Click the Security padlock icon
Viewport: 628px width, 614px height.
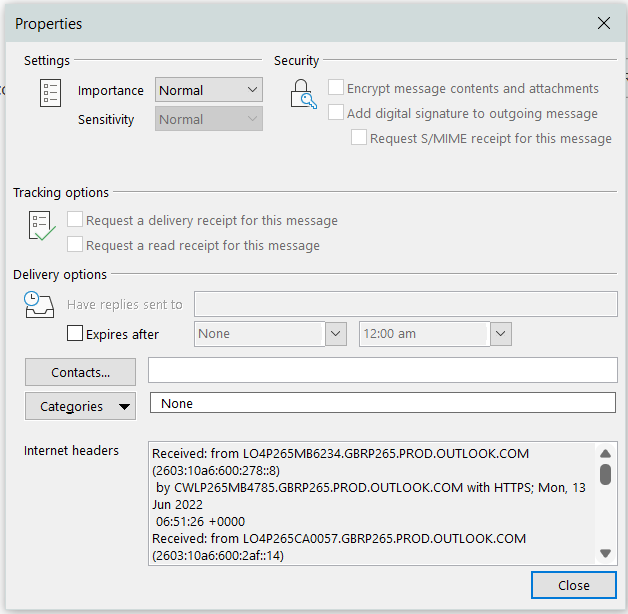302,94
